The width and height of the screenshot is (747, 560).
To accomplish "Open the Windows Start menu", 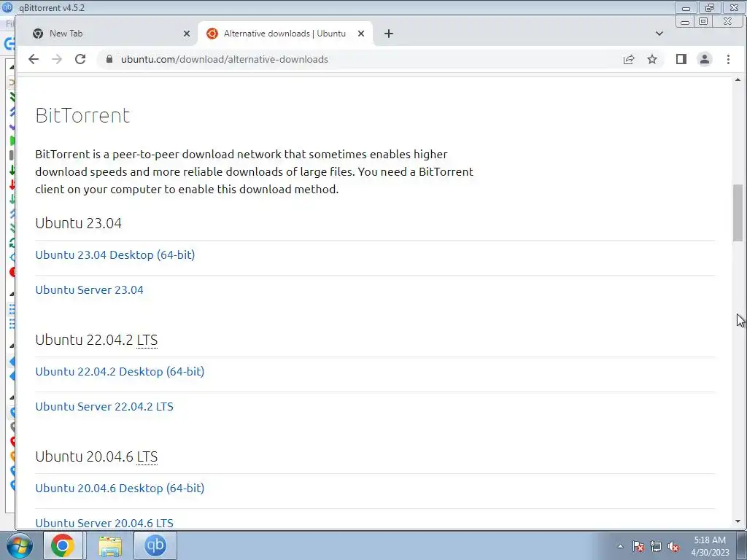I will coord(19,545).
